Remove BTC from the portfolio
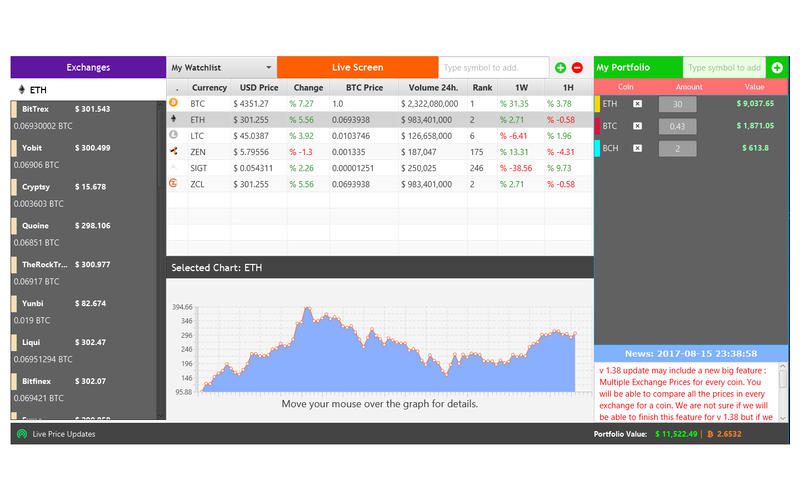 pos(638,126)
